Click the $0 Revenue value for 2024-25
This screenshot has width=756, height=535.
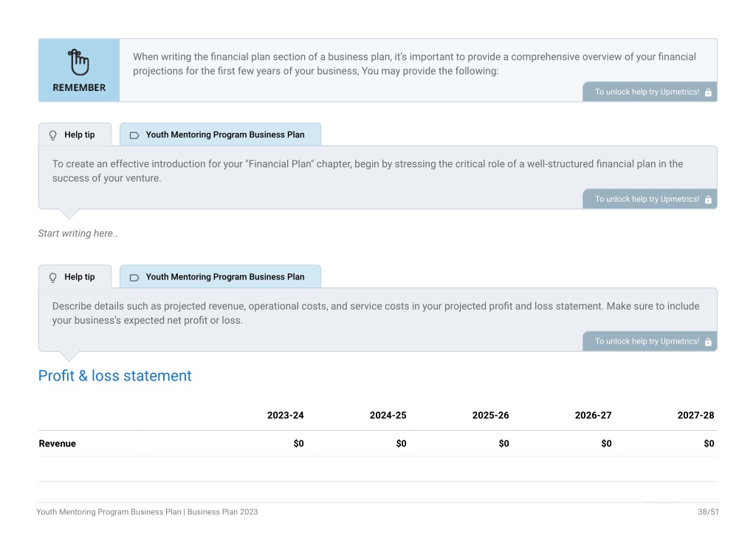coord(401,444)
